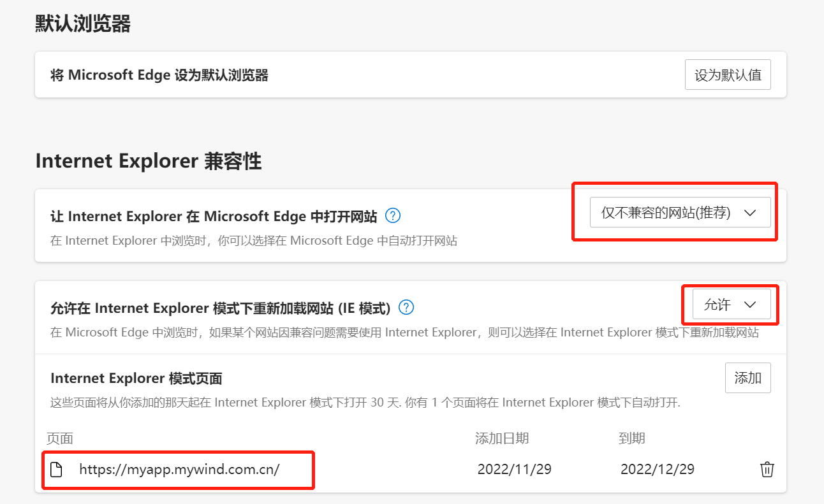Open the 允许 dropdown for IE mode
Viewport: 824px width, 504px height.
[x=731, y=305]
